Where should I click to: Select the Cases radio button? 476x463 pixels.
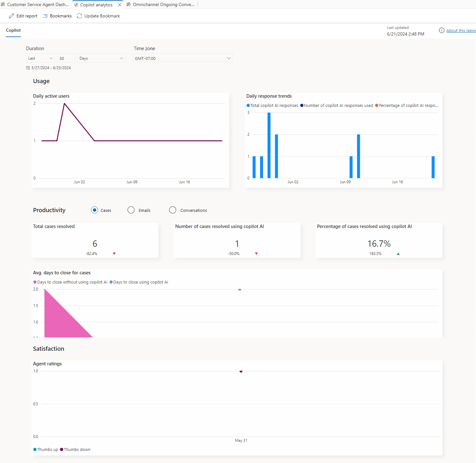pos(95,210)
